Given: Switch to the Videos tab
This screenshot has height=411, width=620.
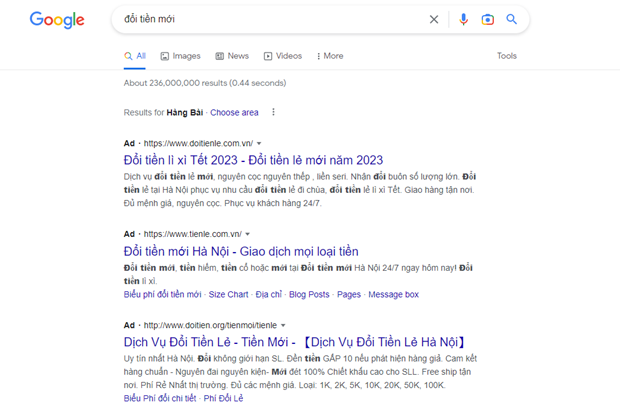Looking at the screenshot, I should pyautogui.click(x=283, y=56).
